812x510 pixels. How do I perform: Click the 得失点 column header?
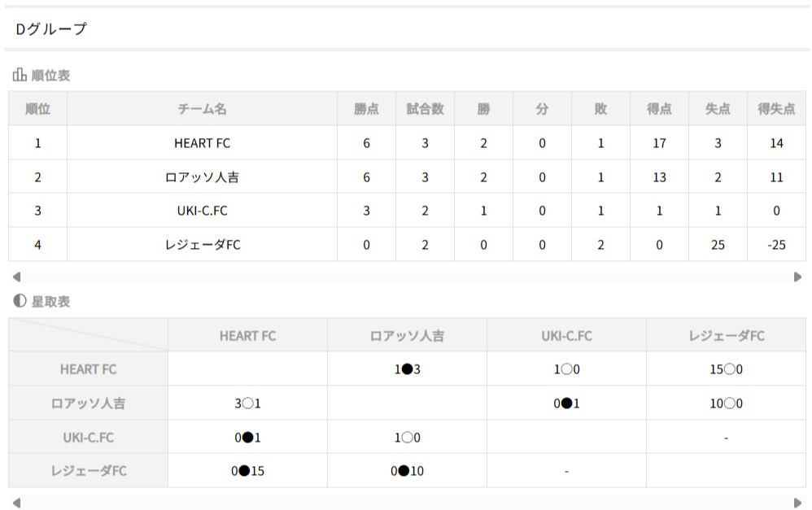776,109
